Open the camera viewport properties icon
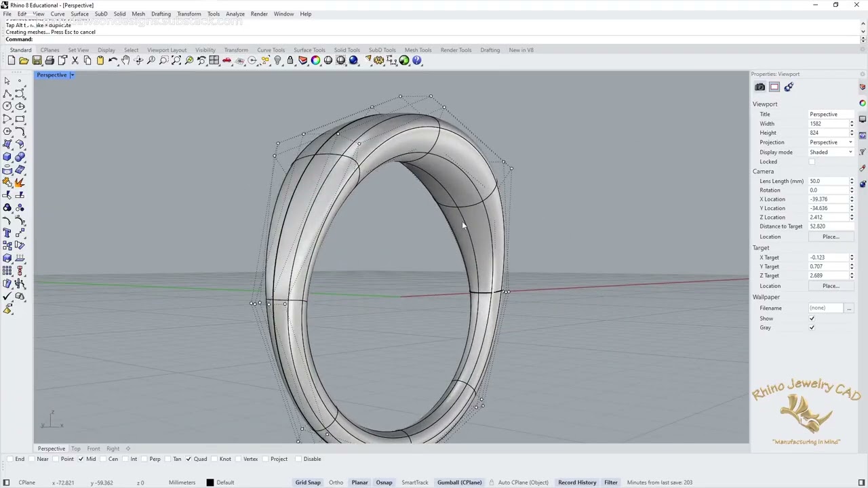This screenshot has width=868, height=488. click(x=759, y=87)
